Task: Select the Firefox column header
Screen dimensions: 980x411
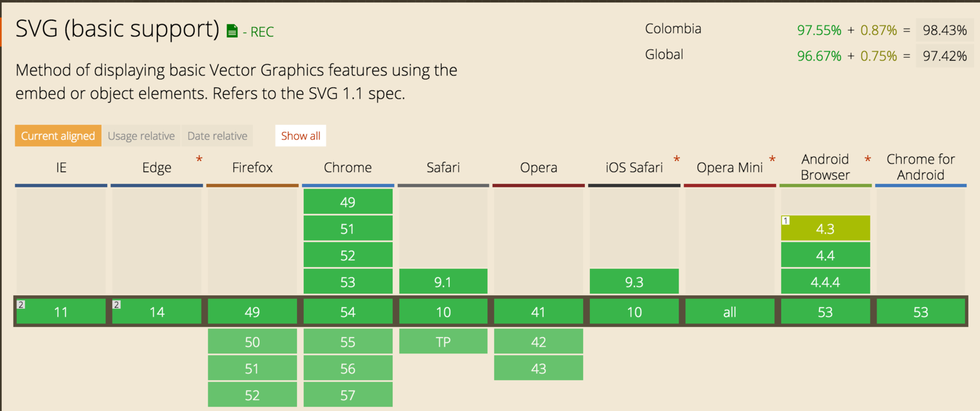Action: 252,168
